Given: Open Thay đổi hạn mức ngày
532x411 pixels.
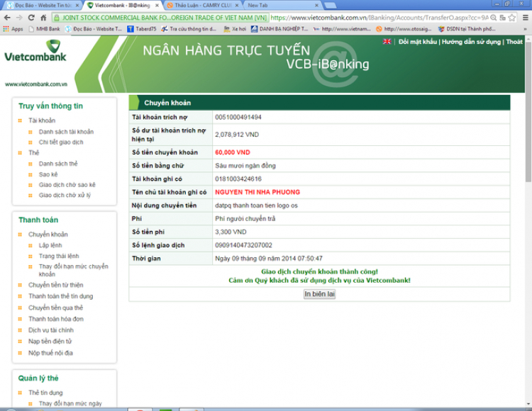Looking at the screenshot, I should (x=70, y=403).
